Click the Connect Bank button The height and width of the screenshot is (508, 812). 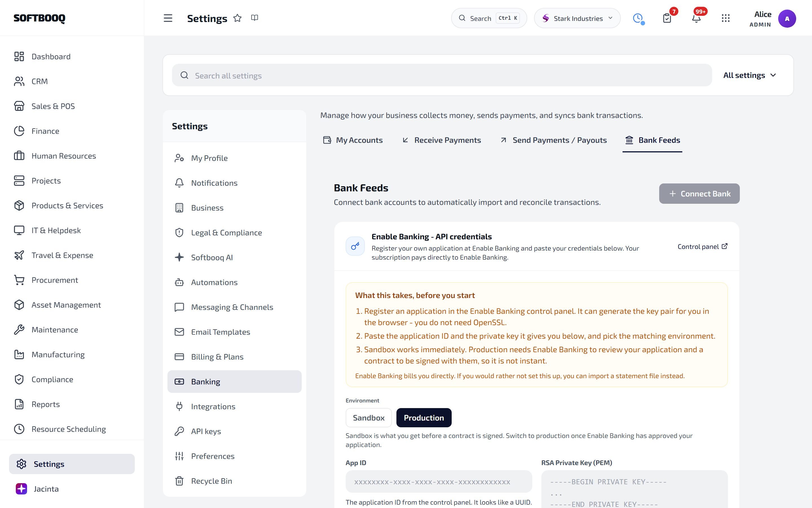pyautogui.click(x=699, y=194)
